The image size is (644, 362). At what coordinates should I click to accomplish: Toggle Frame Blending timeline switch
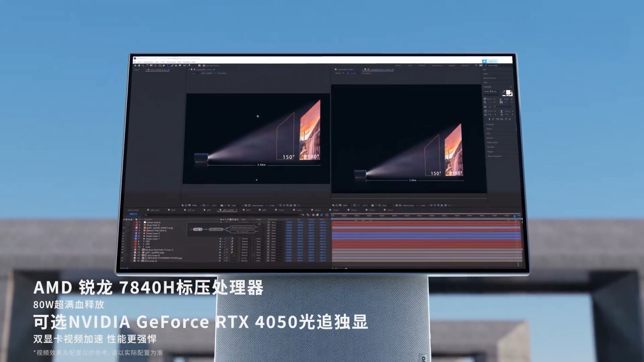click(x=317, y=215)
